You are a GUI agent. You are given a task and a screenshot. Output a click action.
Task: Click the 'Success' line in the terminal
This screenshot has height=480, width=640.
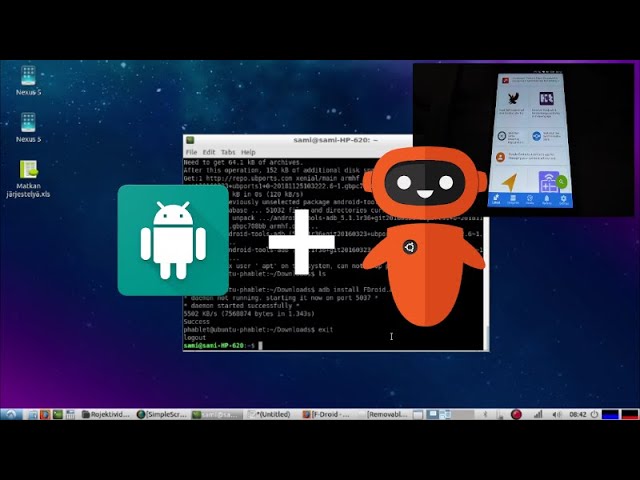coord(196,322)
